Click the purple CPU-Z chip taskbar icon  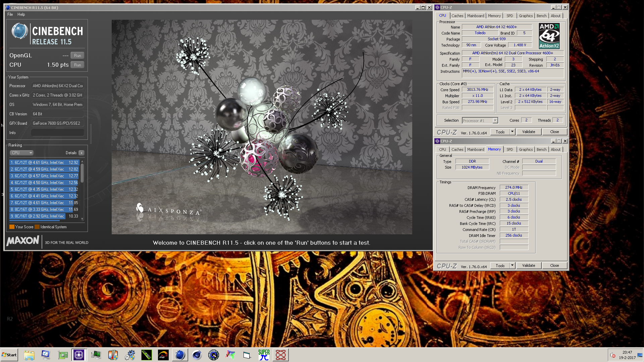(x=79, y=355)
